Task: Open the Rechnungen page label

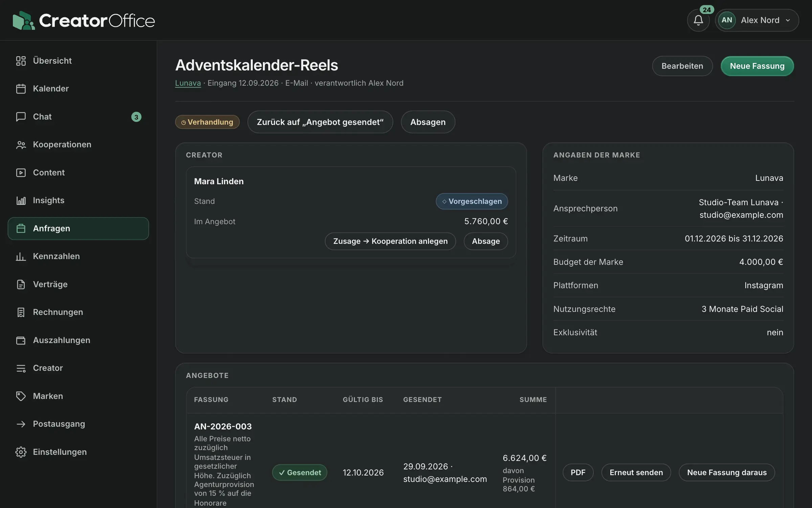Action: pyautogui.click(x=58, y=312)
